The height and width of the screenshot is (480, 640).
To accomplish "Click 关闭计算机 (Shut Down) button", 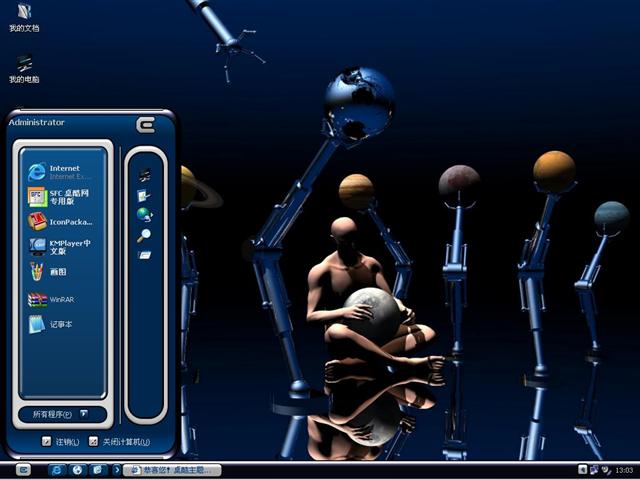I will [120, 441].
